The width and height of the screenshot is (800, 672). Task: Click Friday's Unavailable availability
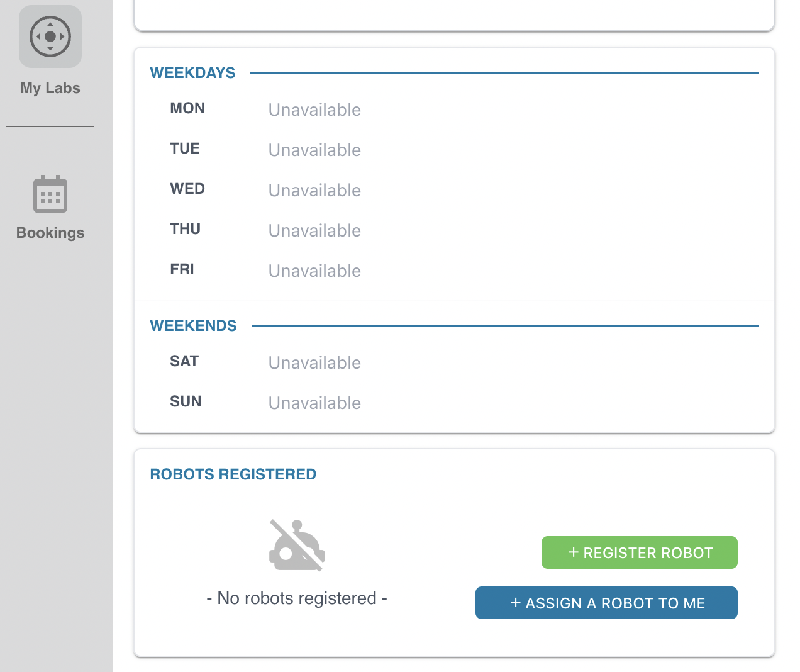314,271
